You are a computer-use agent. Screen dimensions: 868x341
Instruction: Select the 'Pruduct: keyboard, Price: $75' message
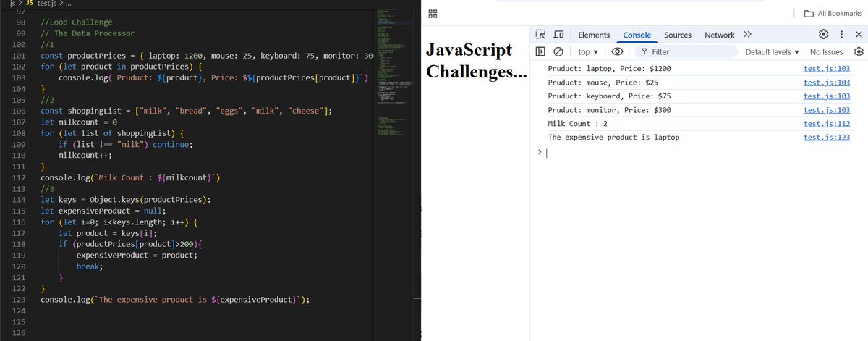(609, 96)
